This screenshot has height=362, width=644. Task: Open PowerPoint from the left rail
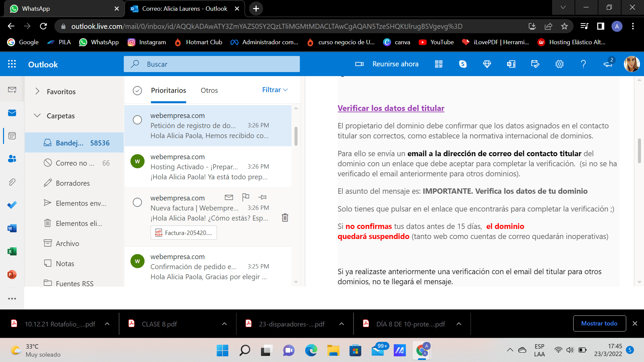(x=12, y=275)
